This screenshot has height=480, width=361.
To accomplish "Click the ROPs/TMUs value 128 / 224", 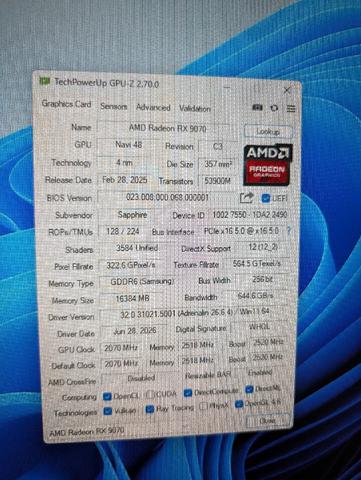I will pyautogui.click(x=123, y=231).
